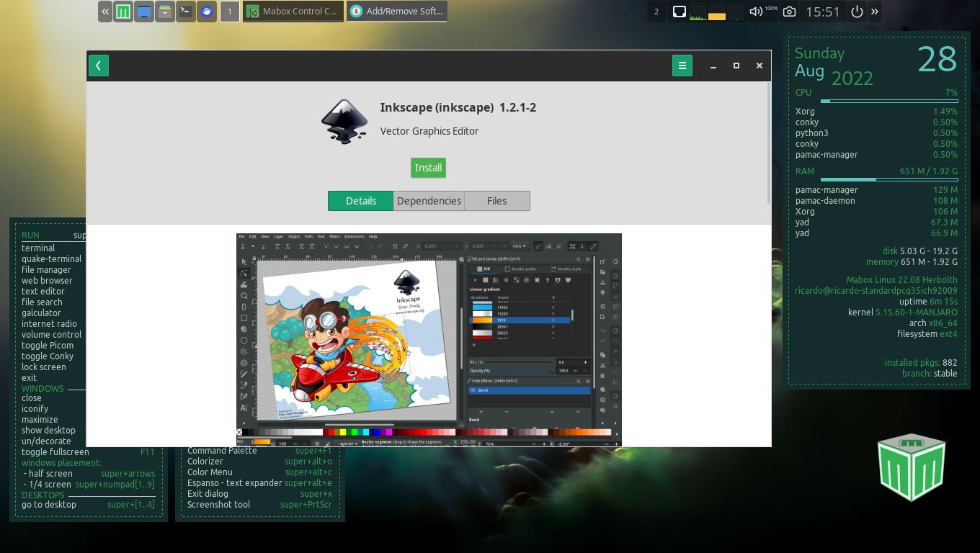
Task: Click "Colorizer" shortcut line
Action: [259, 461]
